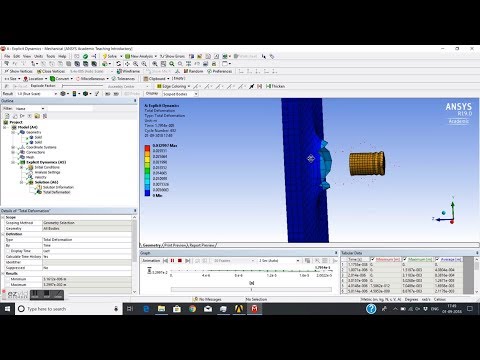480x360 pixels.
Task: Open the File menu
Action: (7, 56)
